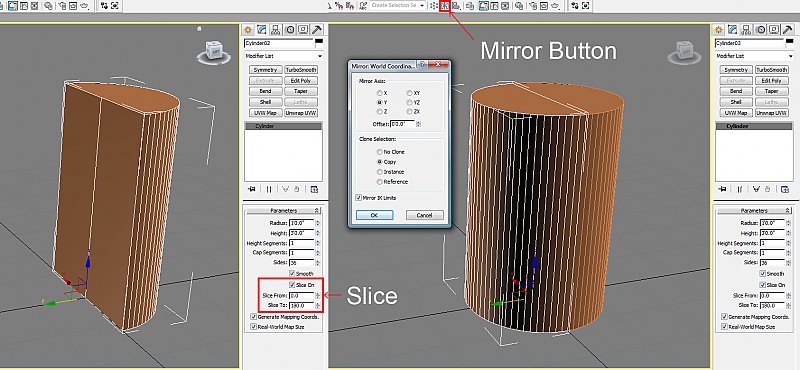
Task: Click OK in the Mirror dialog
Action: [x=374, y=215]
